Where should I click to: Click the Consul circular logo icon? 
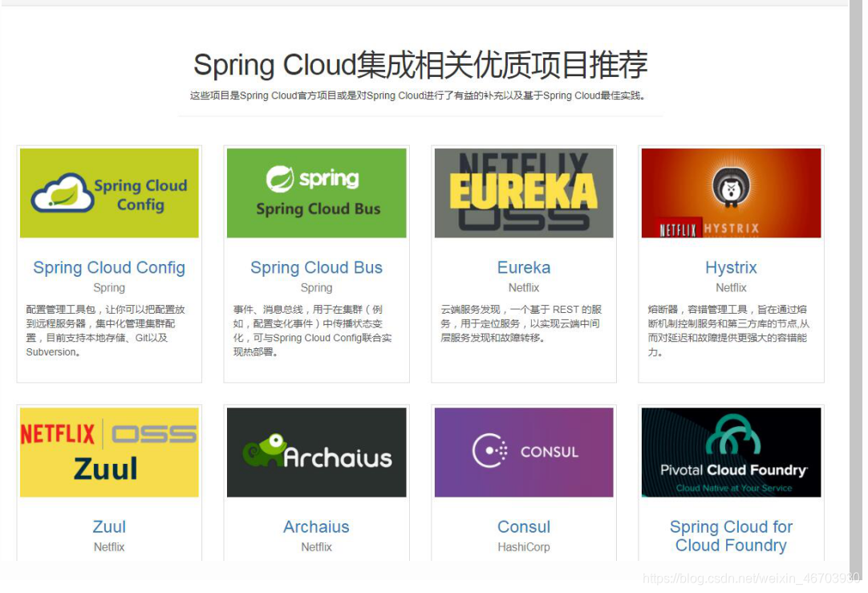(x=490, y=451)
